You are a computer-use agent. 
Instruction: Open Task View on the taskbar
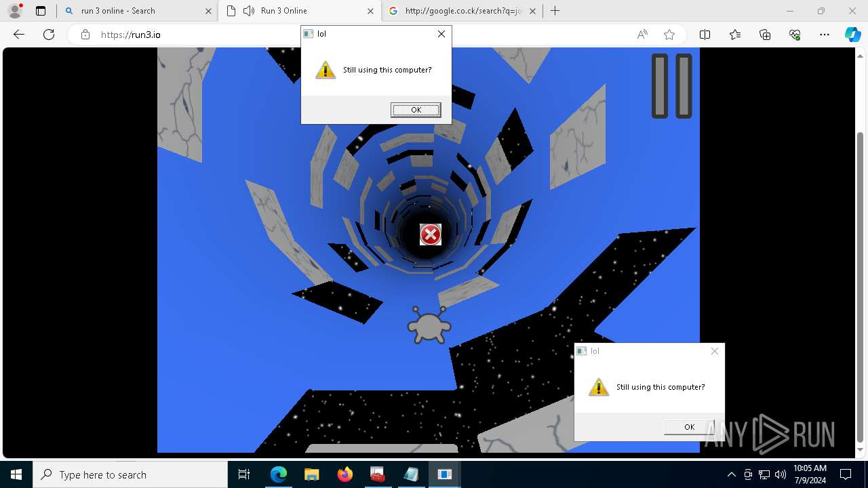tap(244, 474)
